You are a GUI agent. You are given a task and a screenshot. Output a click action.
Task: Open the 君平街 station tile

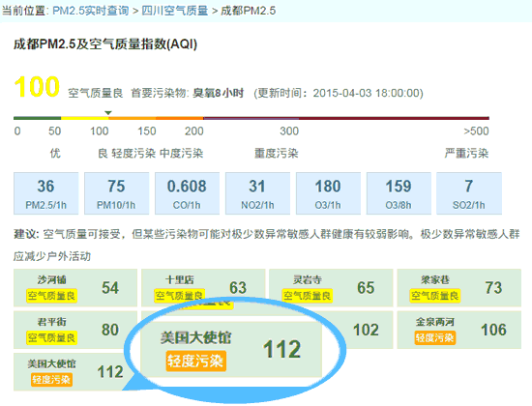[x=75, y=330]
